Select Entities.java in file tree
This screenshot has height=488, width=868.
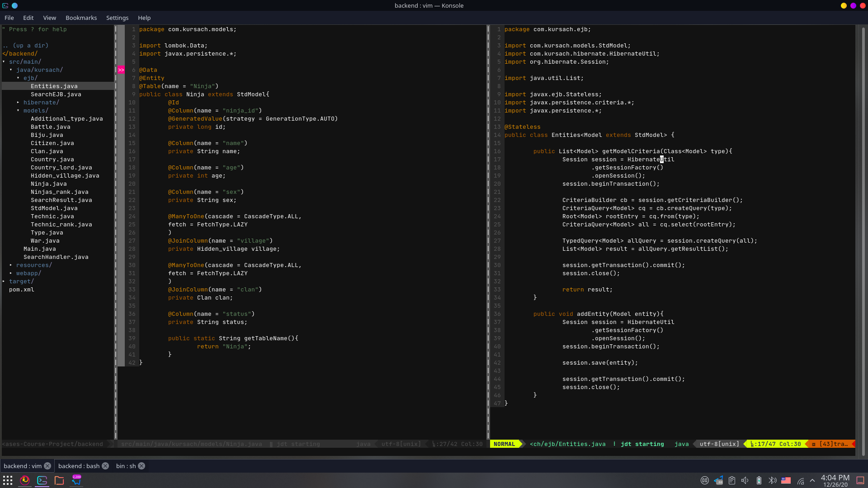point(54,86)
